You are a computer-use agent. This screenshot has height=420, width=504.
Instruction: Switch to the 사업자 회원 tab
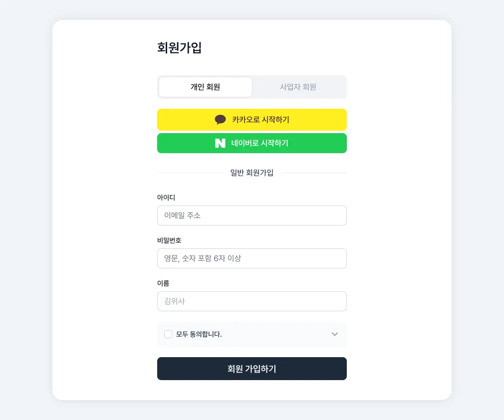pos(298,87)
